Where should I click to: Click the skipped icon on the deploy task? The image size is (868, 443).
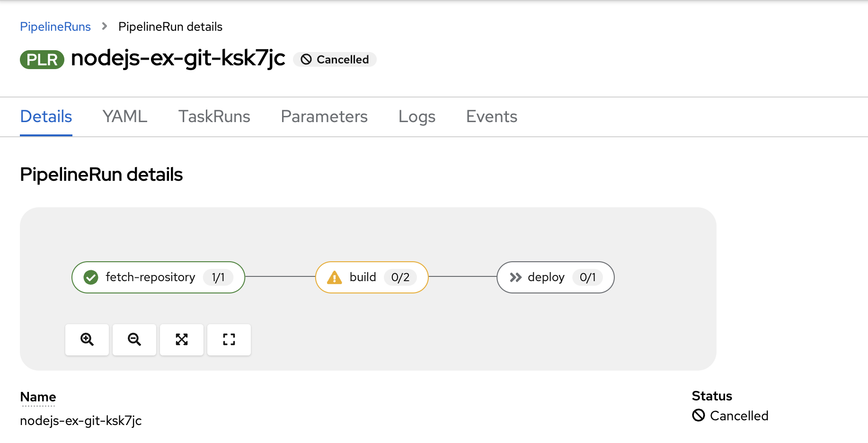coord(515,277)
